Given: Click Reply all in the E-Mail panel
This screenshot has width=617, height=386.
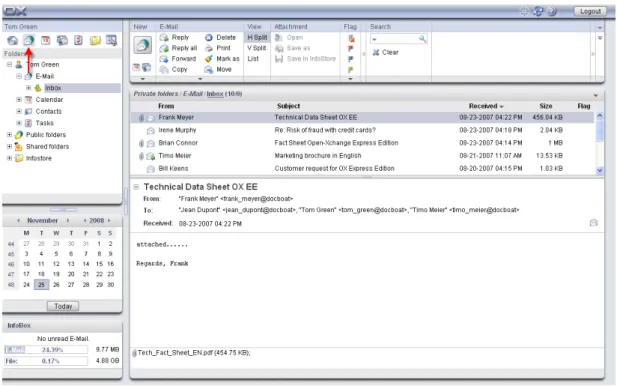Looking at the screenshot, I should 178,48.
